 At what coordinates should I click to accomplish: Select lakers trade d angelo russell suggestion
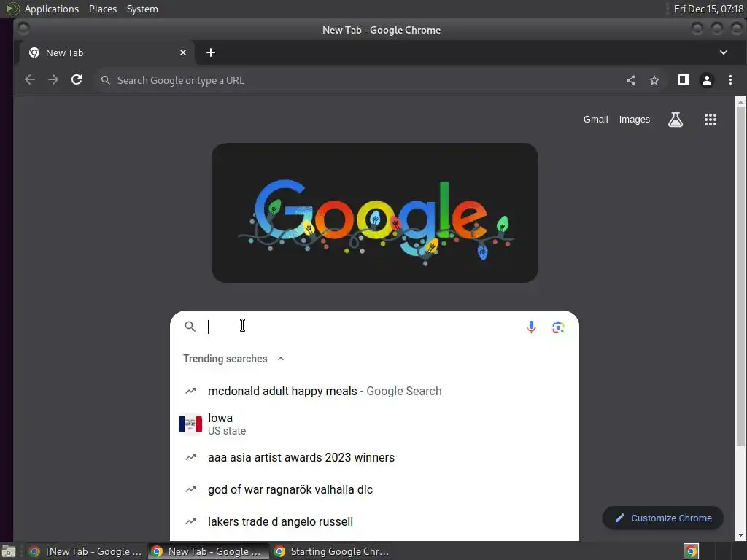point(374,521)
